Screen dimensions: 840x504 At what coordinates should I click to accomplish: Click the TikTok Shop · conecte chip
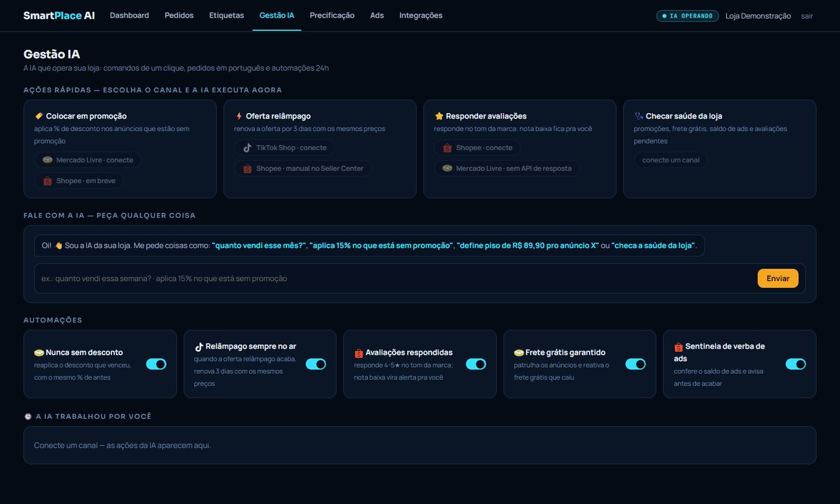click(284, 148)
